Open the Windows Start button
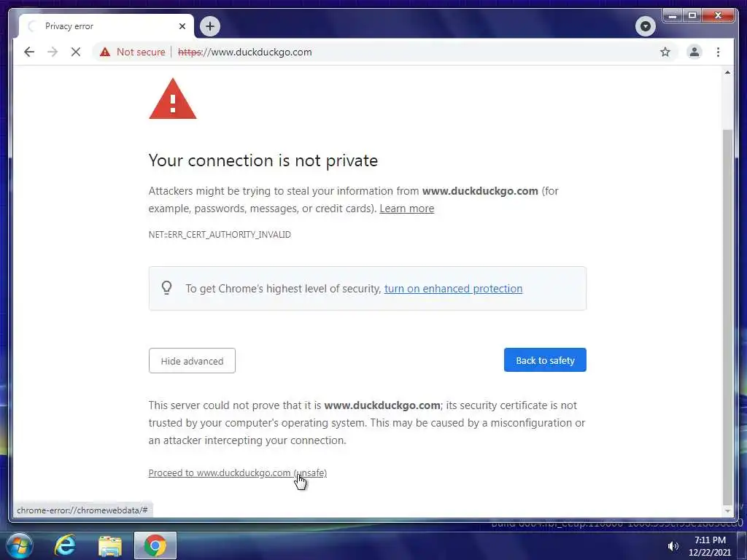This screenshot has height=560, width=747. point(19,545)
